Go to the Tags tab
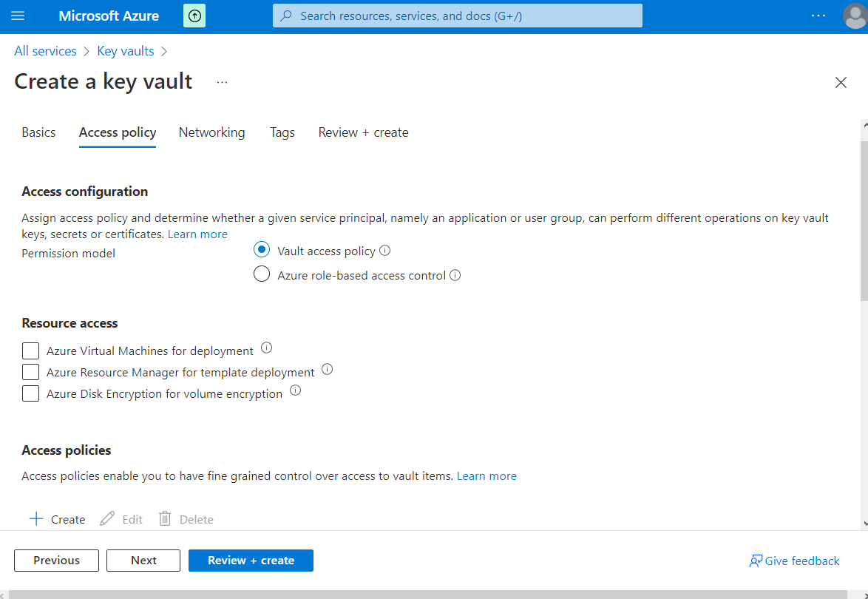Screen dimensions: 868x599 (282, 132)
